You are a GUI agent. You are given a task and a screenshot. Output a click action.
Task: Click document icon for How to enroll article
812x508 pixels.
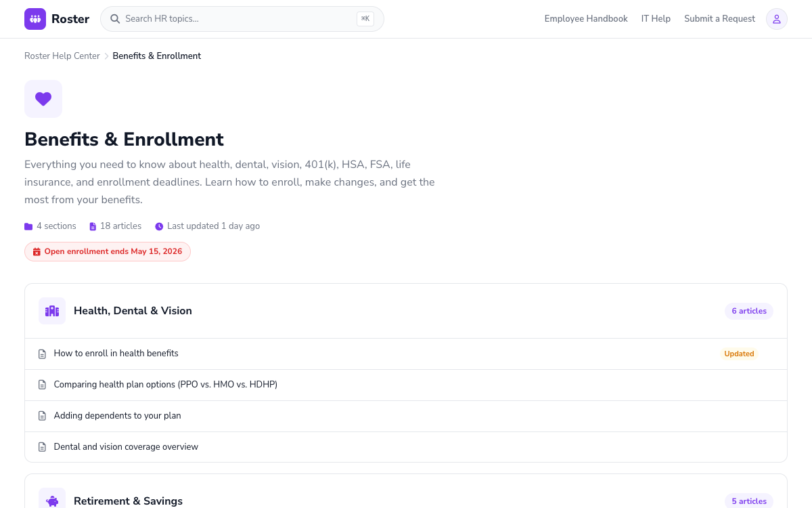[42, 354]
